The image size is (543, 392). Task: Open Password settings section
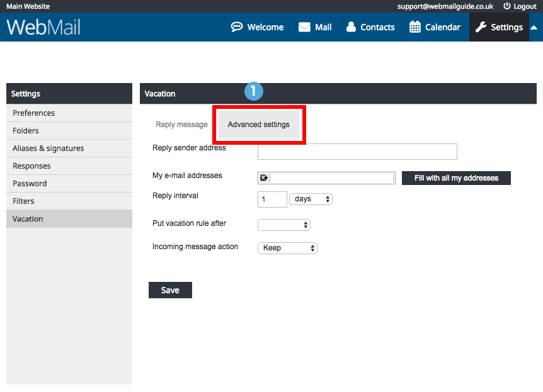(69, 183)
